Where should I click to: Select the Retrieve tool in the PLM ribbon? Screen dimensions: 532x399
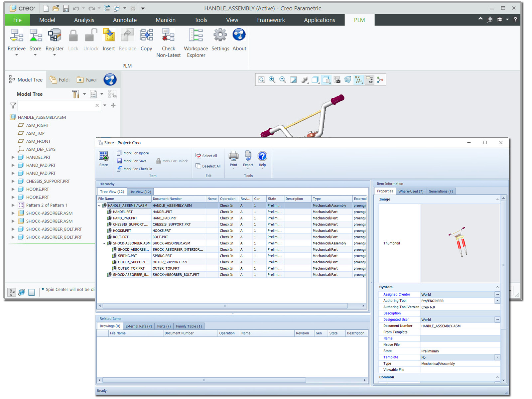point(16,40)
